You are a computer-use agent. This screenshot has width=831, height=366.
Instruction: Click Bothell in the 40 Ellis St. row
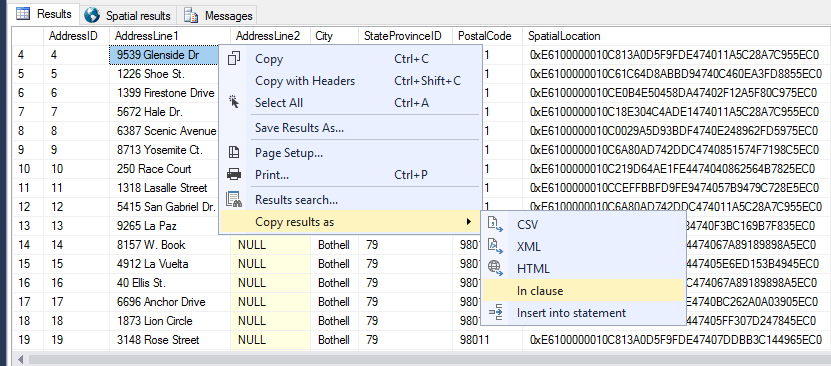[333, 283]
